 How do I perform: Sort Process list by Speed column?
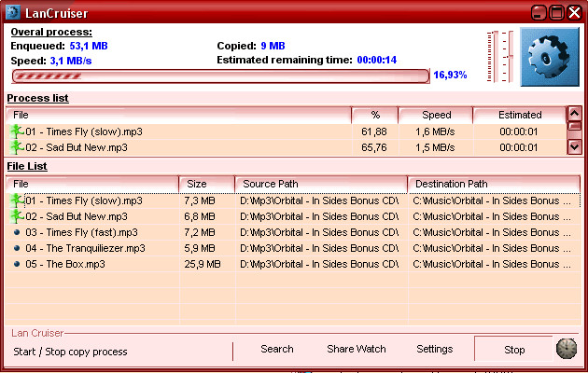[x=436, y=115]
